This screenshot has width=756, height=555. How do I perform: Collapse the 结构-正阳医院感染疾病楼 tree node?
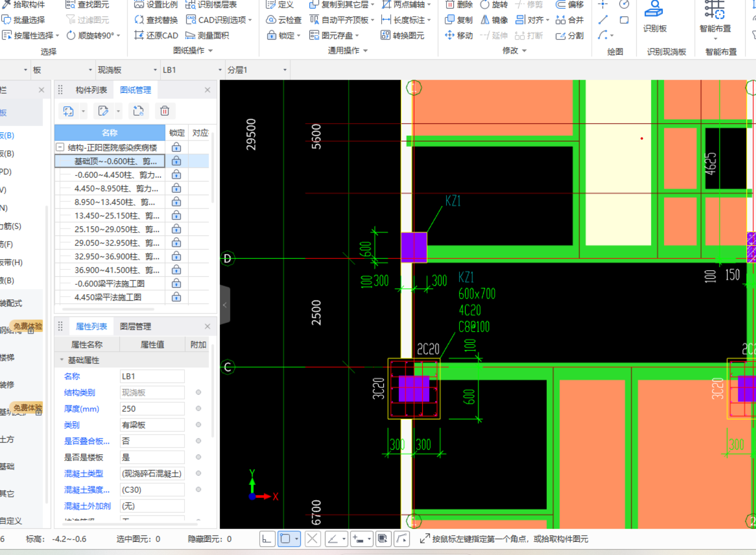(60, 147)
